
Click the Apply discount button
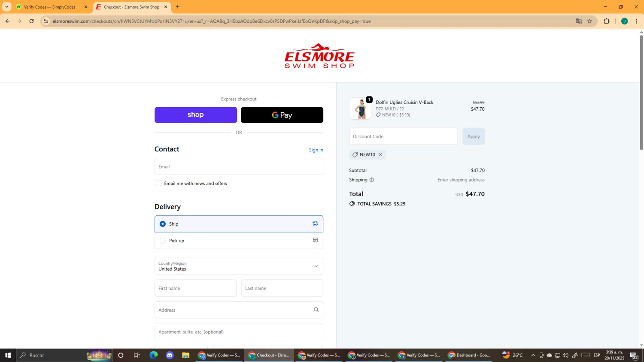(x=474, y=136)
